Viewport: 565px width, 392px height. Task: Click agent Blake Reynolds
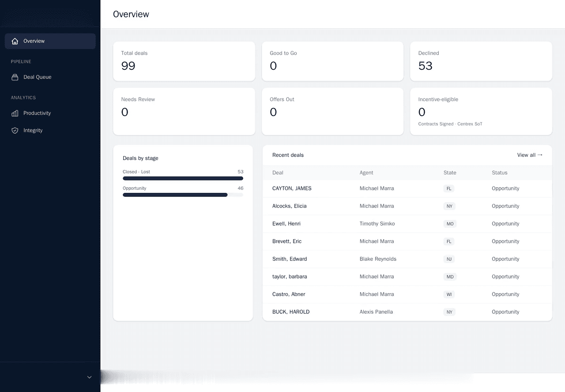[378, 259]
